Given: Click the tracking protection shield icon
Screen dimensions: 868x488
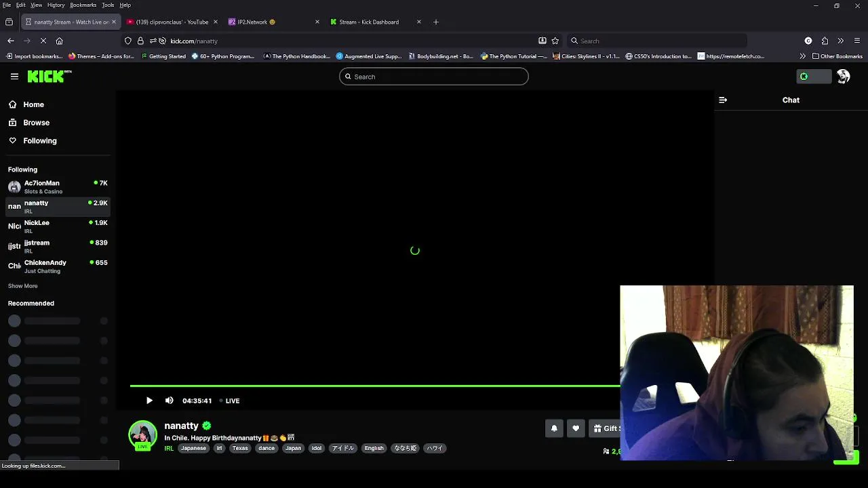Looking at the screenshot, I should (127, 41).
